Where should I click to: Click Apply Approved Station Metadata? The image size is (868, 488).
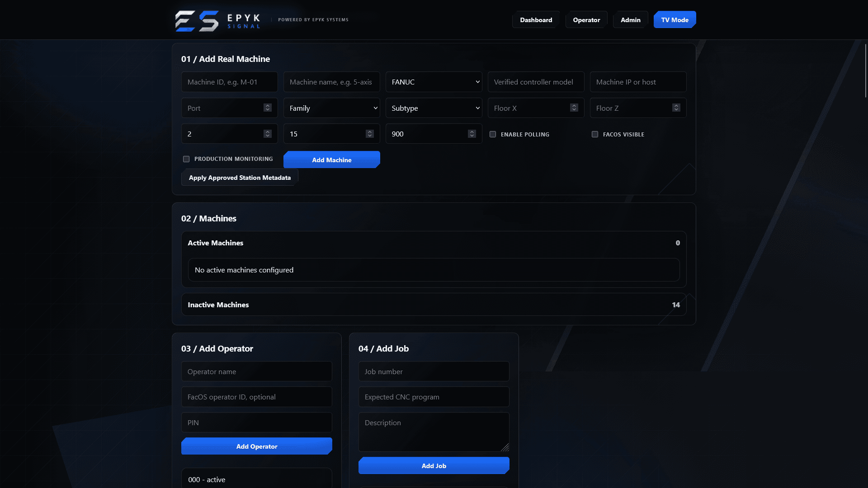240,178
